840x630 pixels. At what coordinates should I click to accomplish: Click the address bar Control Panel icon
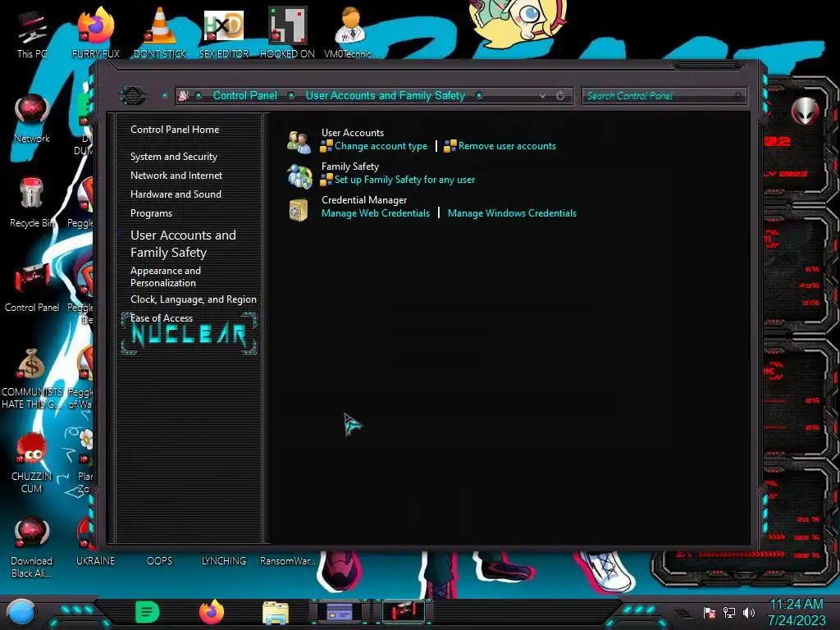[183, 96]
